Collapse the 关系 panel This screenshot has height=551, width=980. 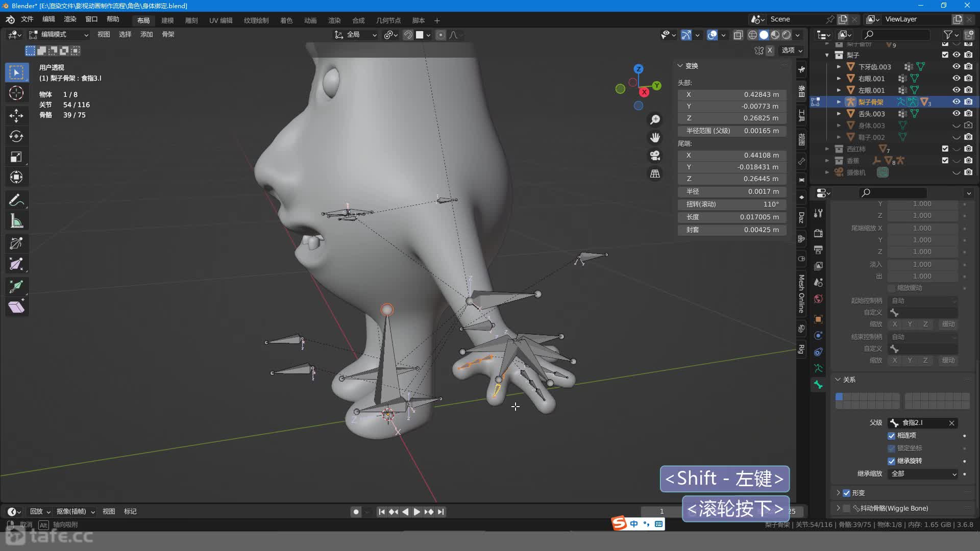(x=838, y=380)
